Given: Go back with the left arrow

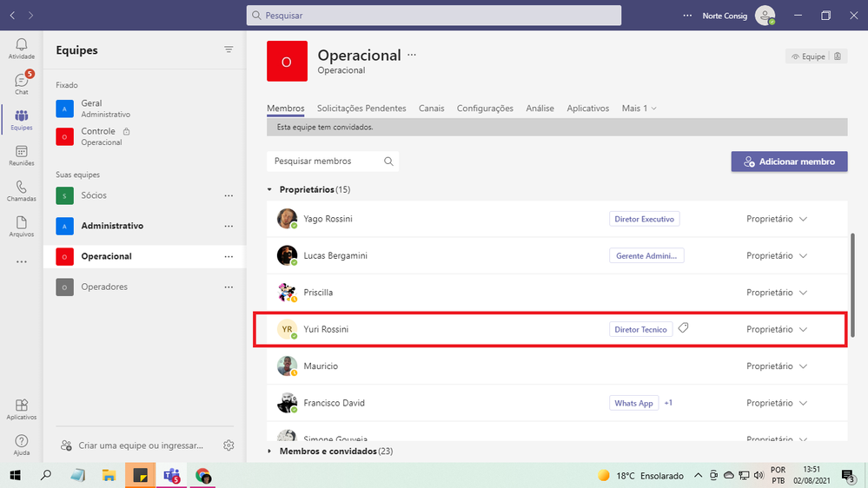Looking at the screenshot, I should [x=12, y=16].
